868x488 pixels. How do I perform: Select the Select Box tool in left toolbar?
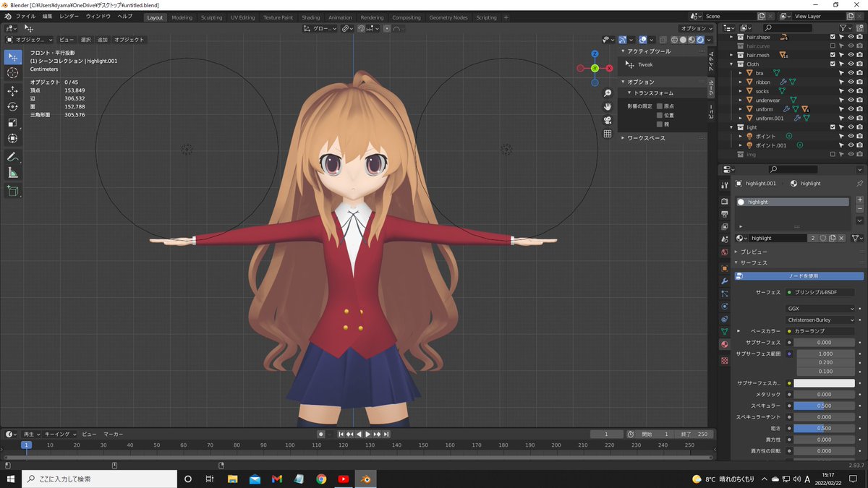[12, 57]
